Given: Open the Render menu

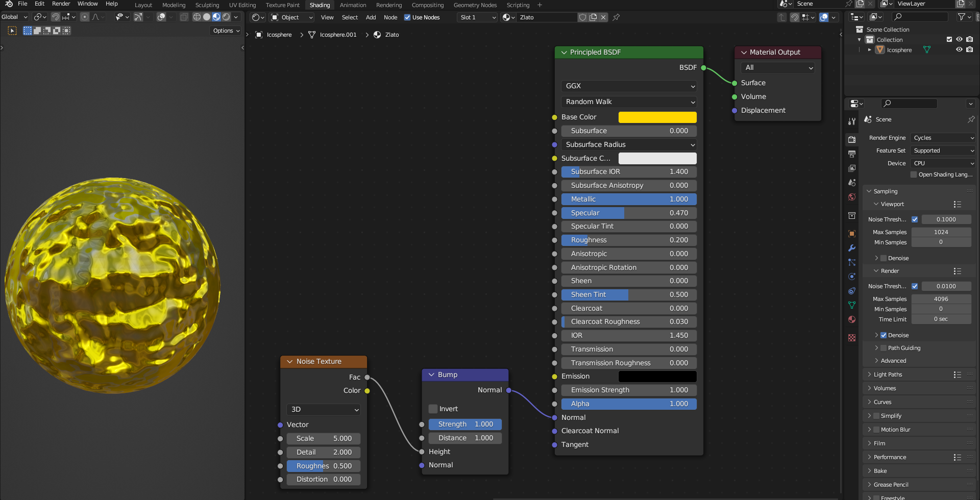Looking at the screenshot, I should point(61,4).
